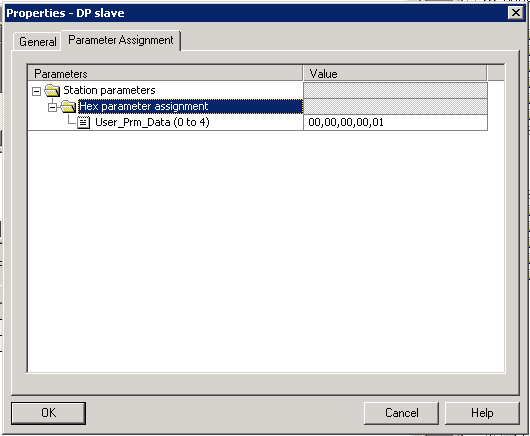Click the Station parameters folder icon
The height and width of the screenshot is (436, 530).
click(x=52, y=90)
